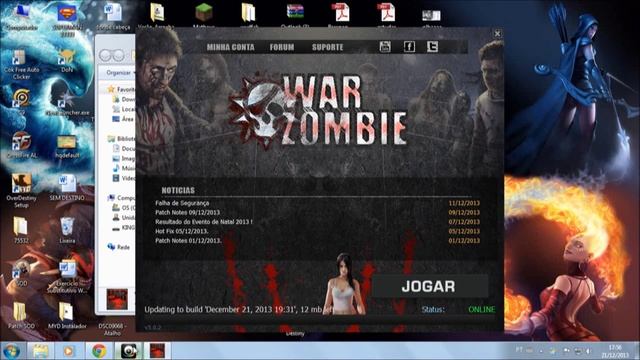Open the MINHA CONTA menu item
The height and width of the screenshot is (360, 640).
(x=231, y=47)
